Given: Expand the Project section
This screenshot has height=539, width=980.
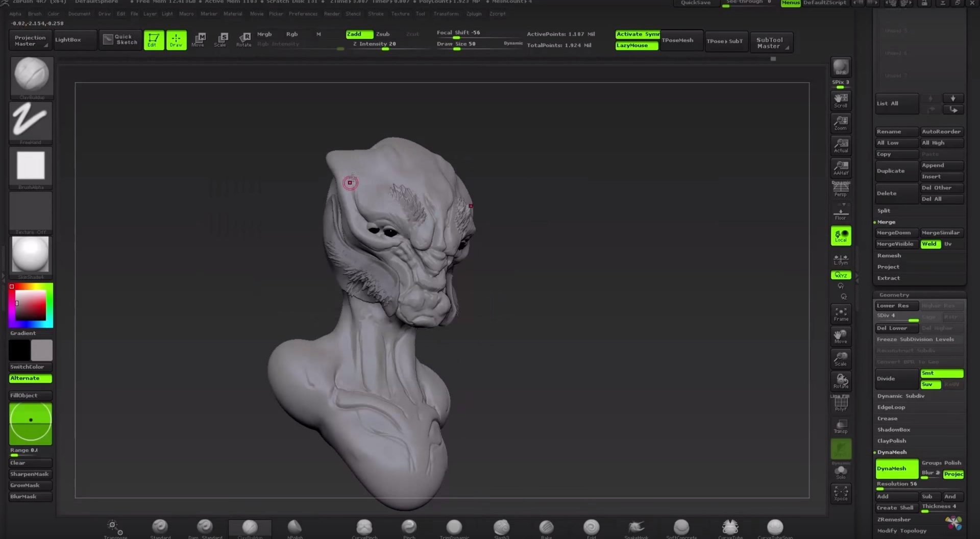Looking at the screenshot, I should (888, 267).
